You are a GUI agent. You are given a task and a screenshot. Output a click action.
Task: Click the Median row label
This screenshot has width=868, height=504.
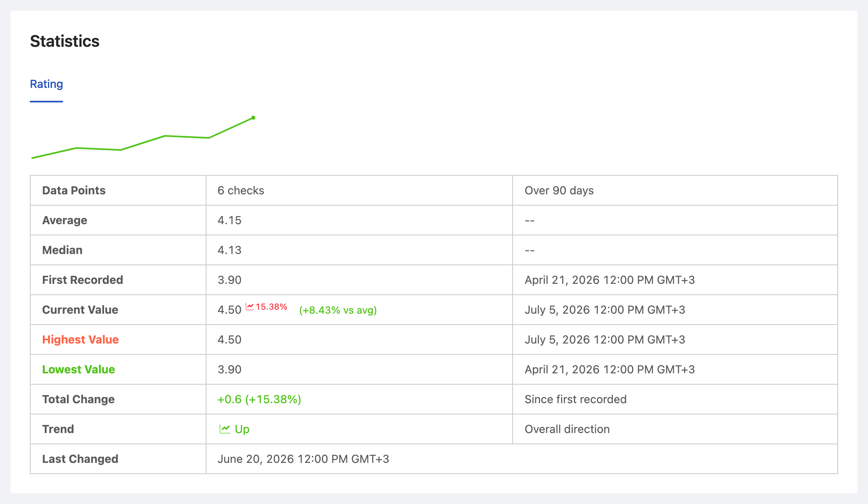pyautogui.click(x=62, y=250)
